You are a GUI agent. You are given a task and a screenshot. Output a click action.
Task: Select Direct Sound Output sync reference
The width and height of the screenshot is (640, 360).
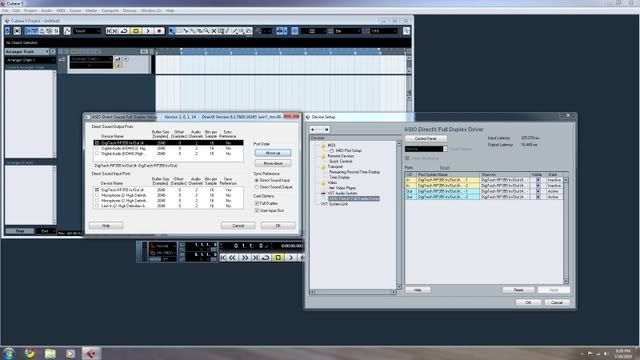pos(257,187)
